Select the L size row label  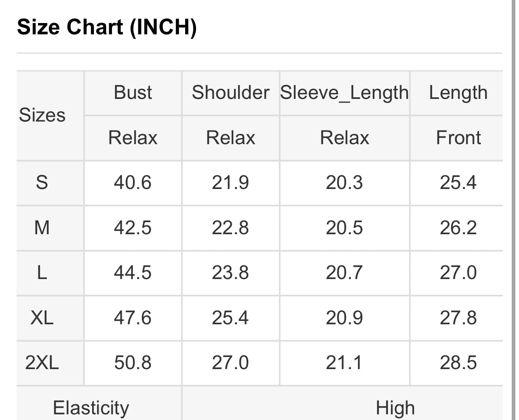point(42,273)
